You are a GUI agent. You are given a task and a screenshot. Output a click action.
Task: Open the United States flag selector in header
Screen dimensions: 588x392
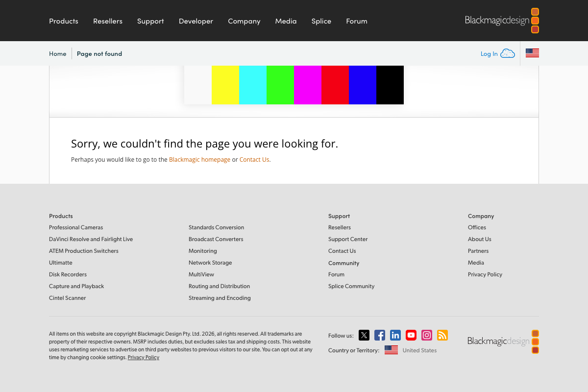point(532,53)
